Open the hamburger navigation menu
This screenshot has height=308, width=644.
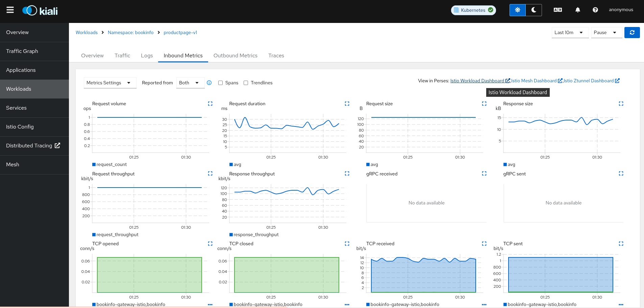coord(10,10)
